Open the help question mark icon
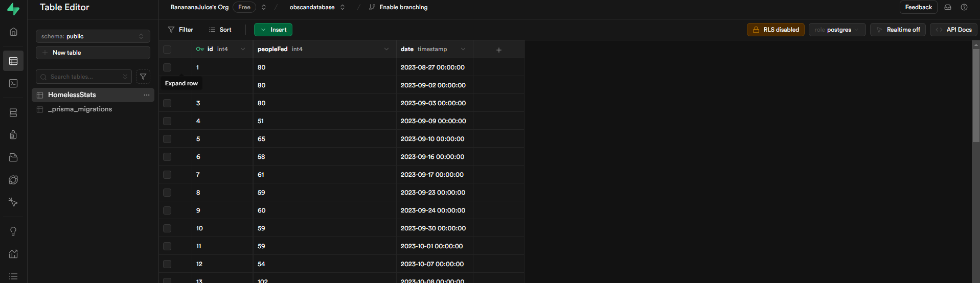The height and width of the screenshot is (283, 980). click(x=964, y=7)
